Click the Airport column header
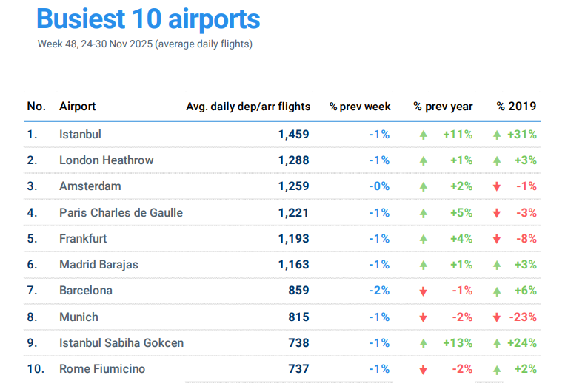The height and width of the screenshot is (392, 565). [x=78, y=107]
